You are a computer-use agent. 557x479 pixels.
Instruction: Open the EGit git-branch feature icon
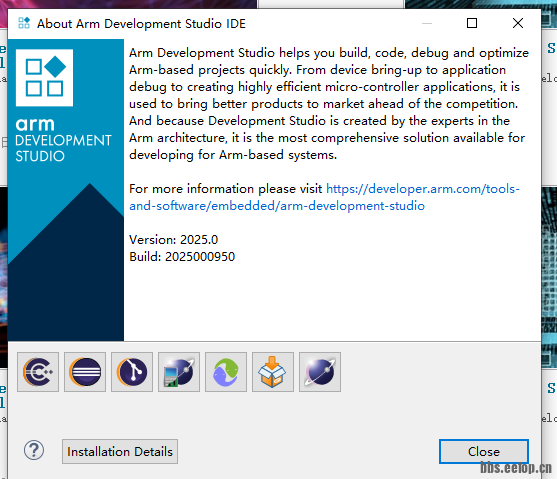point(132,372)
